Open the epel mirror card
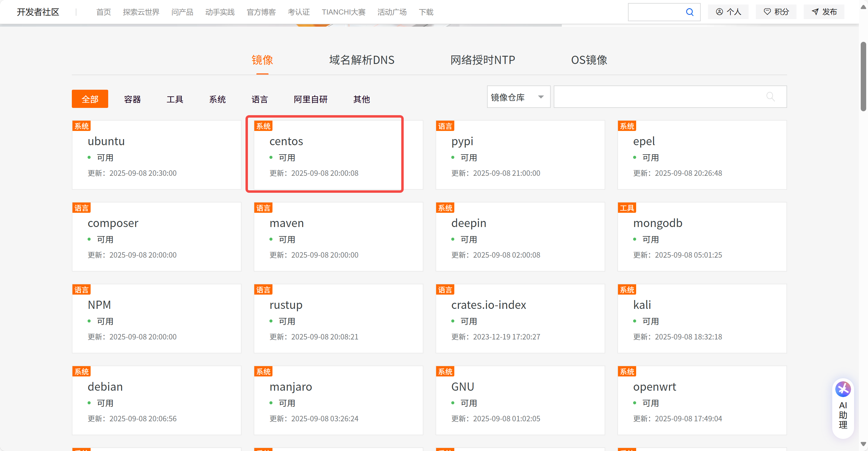868x451 pixels. click(702, 155)
